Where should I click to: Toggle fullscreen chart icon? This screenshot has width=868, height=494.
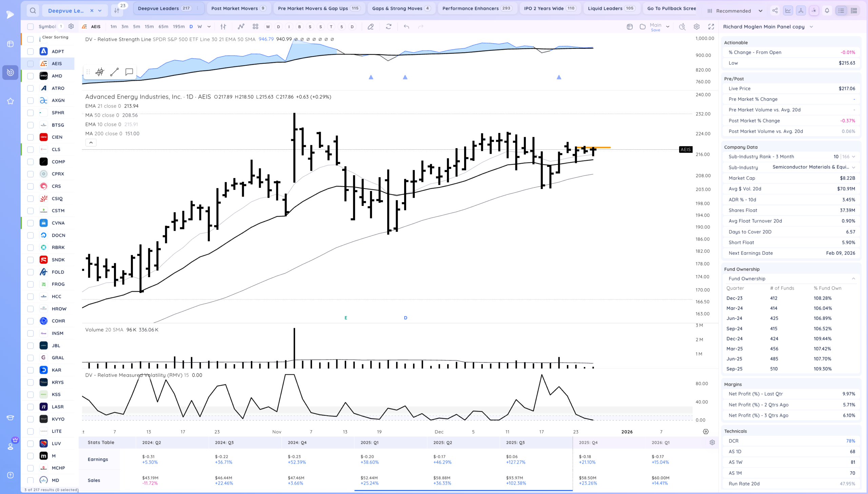point(711,26)
